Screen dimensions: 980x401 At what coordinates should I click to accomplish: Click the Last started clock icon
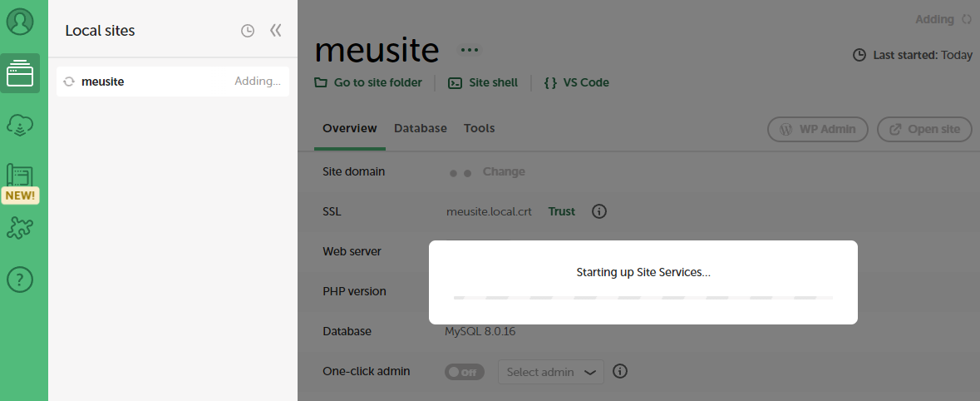coord(859,55)
